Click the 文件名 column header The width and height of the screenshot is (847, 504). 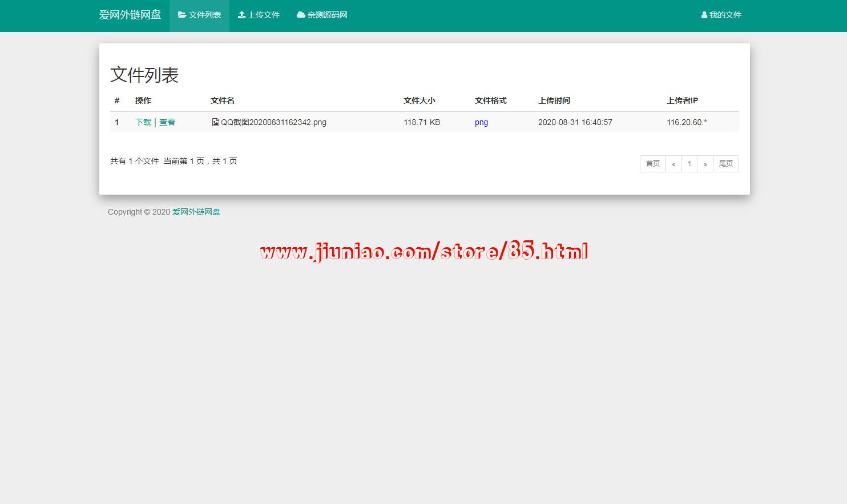coord(223,100)
